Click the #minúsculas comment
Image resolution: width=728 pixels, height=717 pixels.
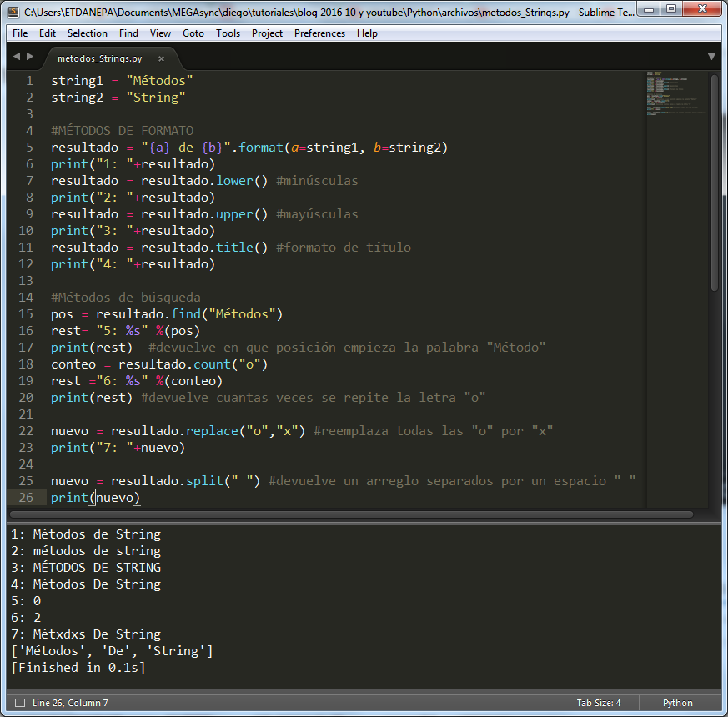coord(317,181)
